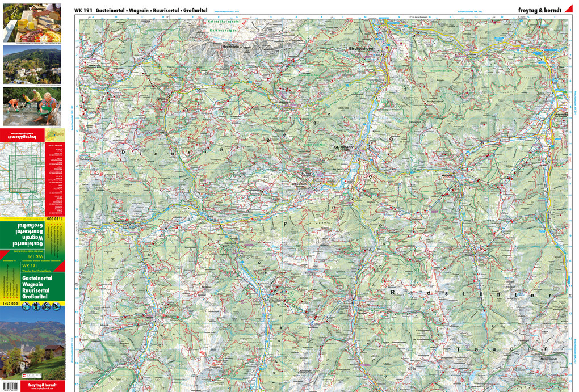Open the cheese platter photo thumbnail

pyautogui.click(x=32, y=23)
